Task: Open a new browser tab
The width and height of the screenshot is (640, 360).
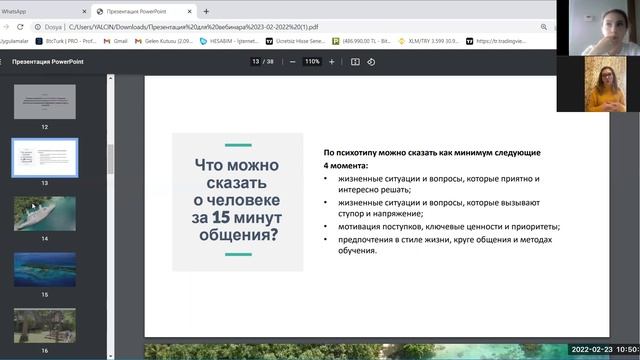Action: [x=206, y=11]
